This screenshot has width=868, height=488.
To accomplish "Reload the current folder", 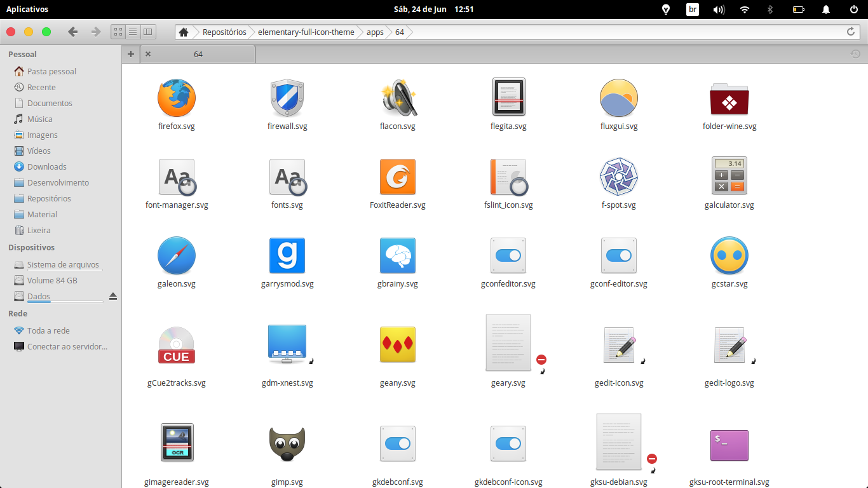I will pyautogui.click(x=851, y=32).
